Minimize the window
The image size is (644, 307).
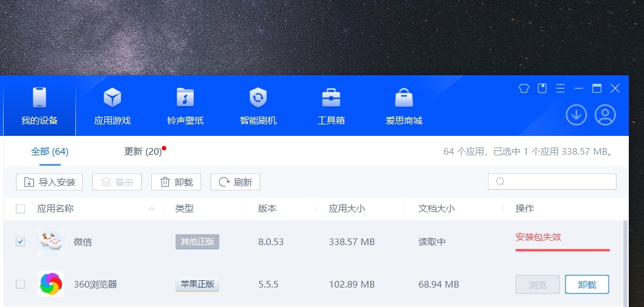point(579,88)
